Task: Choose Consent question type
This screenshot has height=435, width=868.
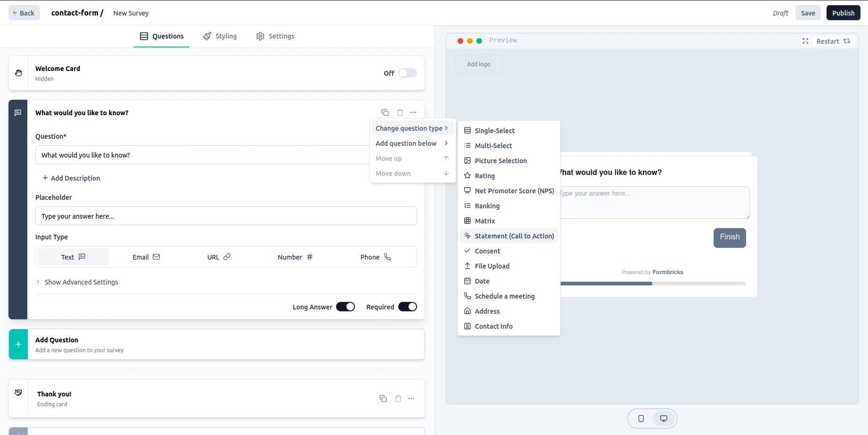Action: (x=509, y=251)
